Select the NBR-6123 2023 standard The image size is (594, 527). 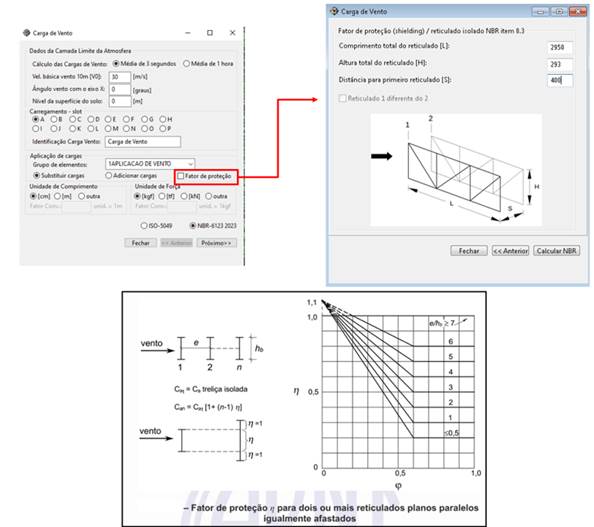pyautogui.click(x=213, y=226)
